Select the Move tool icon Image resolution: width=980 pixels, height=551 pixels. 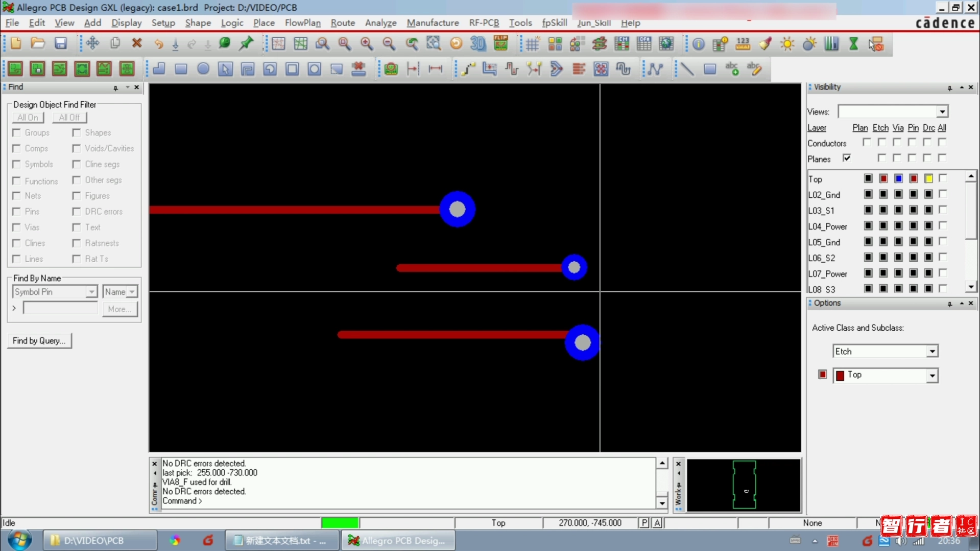92,44
